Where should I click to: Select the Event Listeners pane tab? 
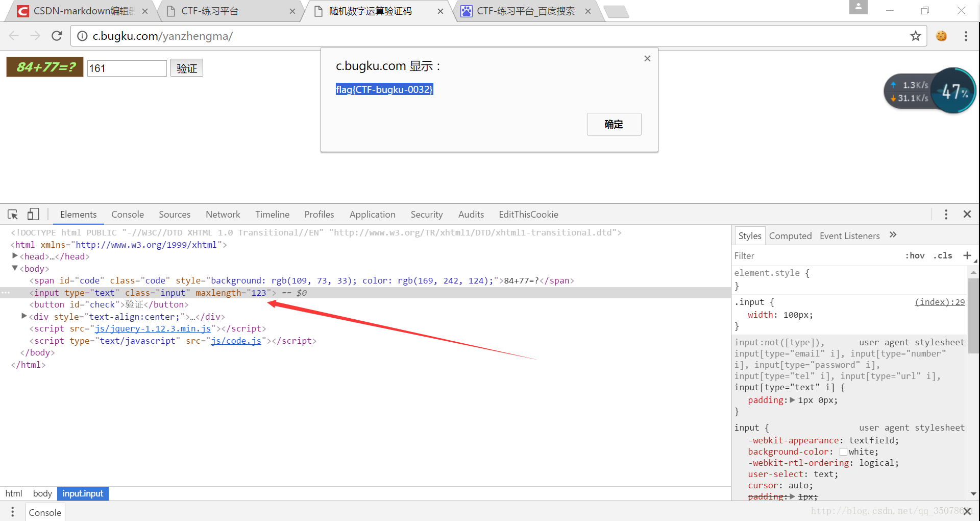pos(850,235)
